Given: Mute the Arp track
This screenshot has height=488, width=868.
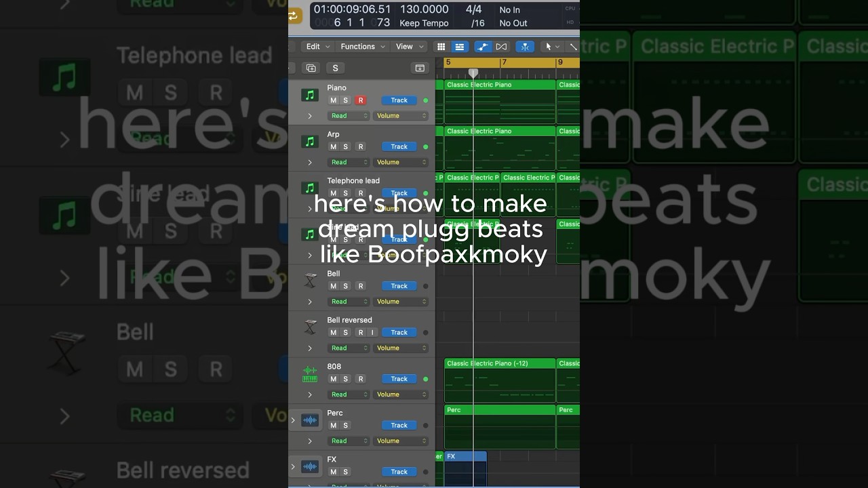Looking at the screenshot, I should [x=333, y=146].
